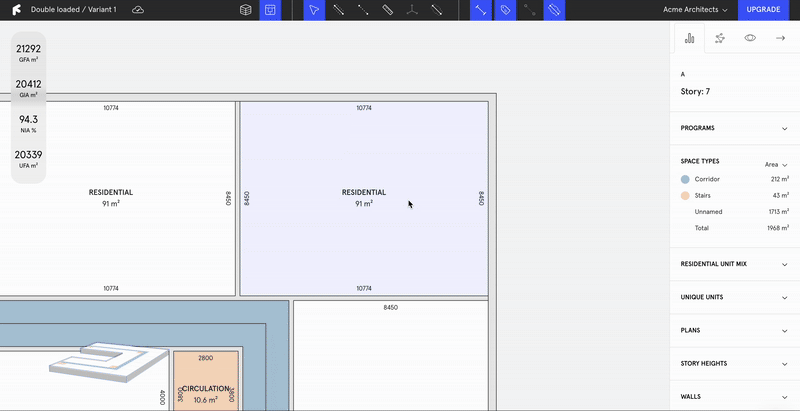Viewport: 800px width, 411px height.
Task: Toggle the space label tags display
Action: pyautogui.click(x=506, y=10)
